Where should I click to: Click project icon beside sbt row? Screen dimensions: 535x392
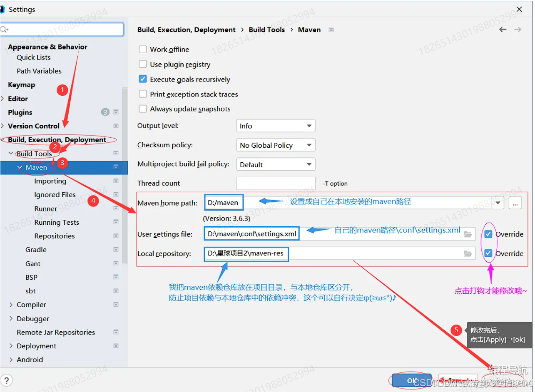click(x=116, y=290)
